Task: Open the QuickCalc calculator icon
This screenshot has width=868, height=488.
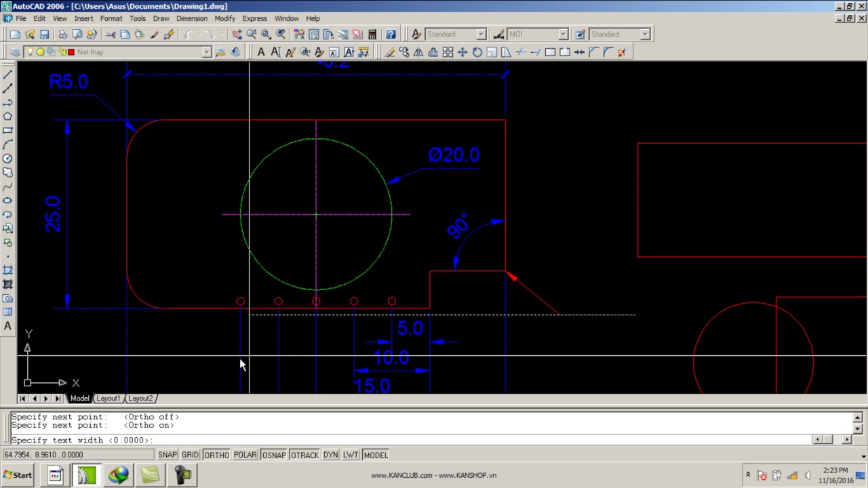Action: (x=372, y=35)
